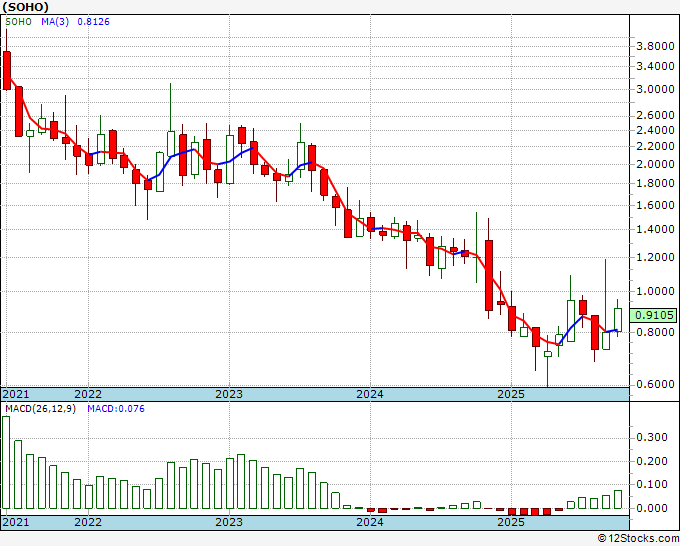Click the 0.000 MACD axis label
Screen dimensions: 680x546
click(651, 508)
